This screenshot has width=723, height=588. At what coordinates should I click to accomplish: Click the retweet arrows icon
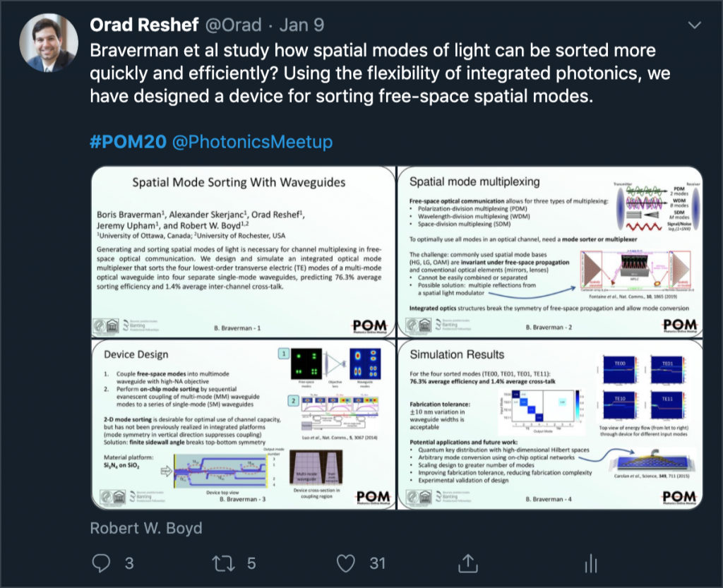coord(224,563)
